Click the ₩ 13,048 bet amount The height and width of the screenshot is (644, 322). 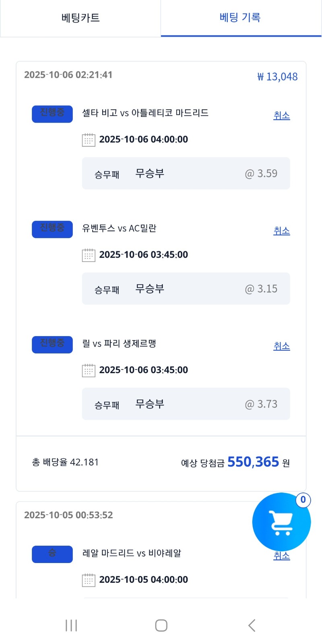(277, 77)
